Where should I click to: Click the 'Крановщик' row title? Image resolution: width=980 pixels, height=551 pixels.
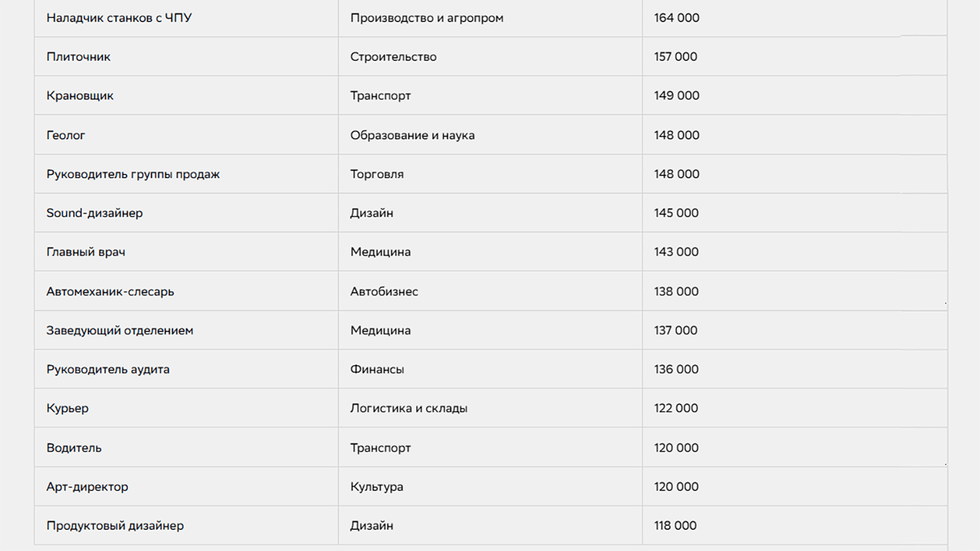click(x=80, y=95)
